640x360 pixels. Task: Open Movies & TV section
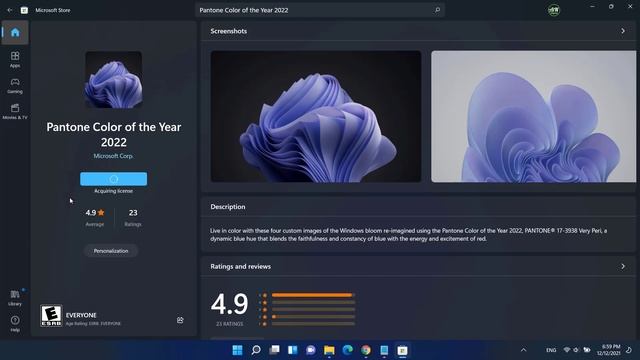(15, 111)
